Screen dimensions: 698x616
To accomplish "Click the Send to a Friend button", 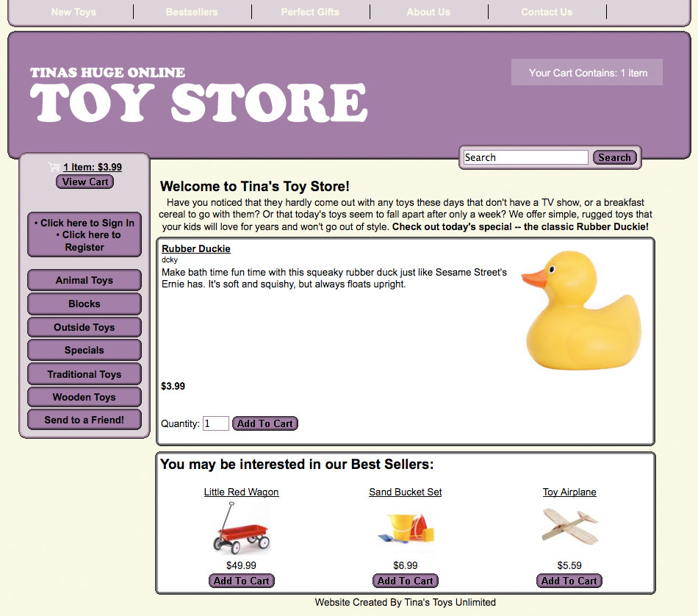I will [84, 420].
